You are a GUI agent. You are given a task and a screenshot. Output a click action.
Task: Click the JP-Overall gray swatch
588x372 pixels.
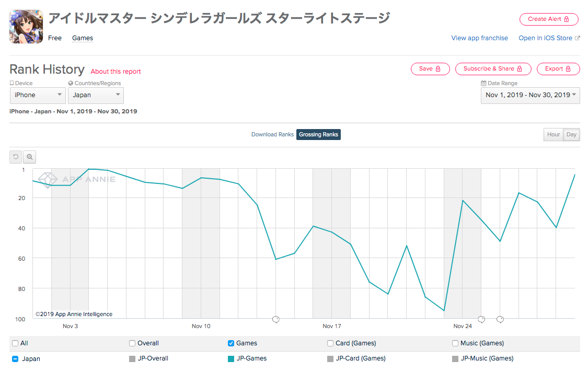[x=132, y=359]
